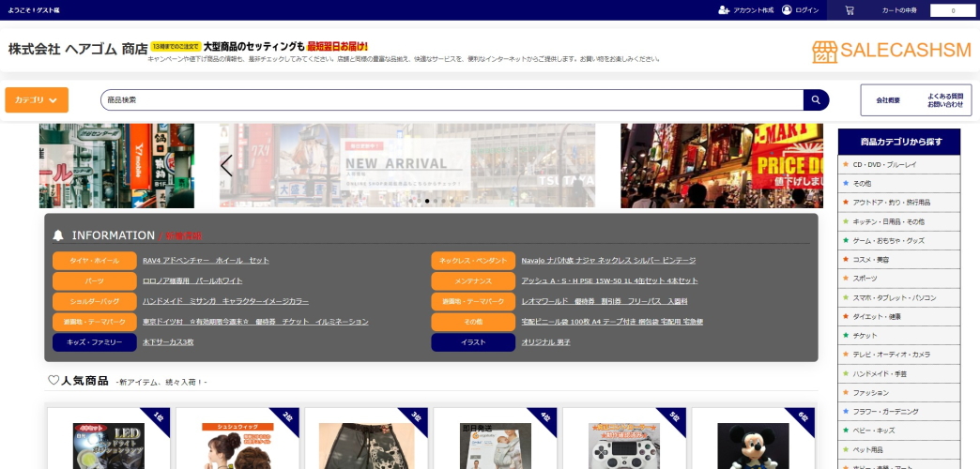
Task: Open the 会社概要 company overview link
Action: coord(888,99)
